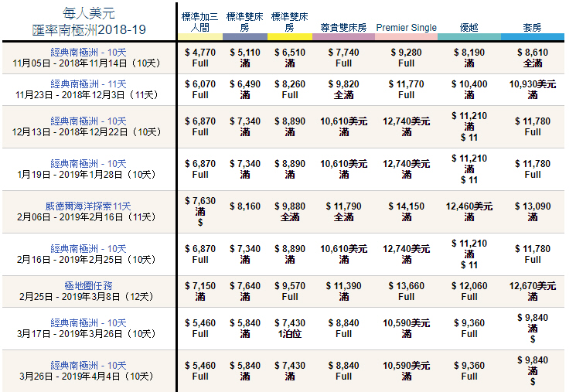This screenshot has height=392, width=576.
Task: Click the 12,670美元 price cell
Action: pyautogui.click(x=533, y=286)
